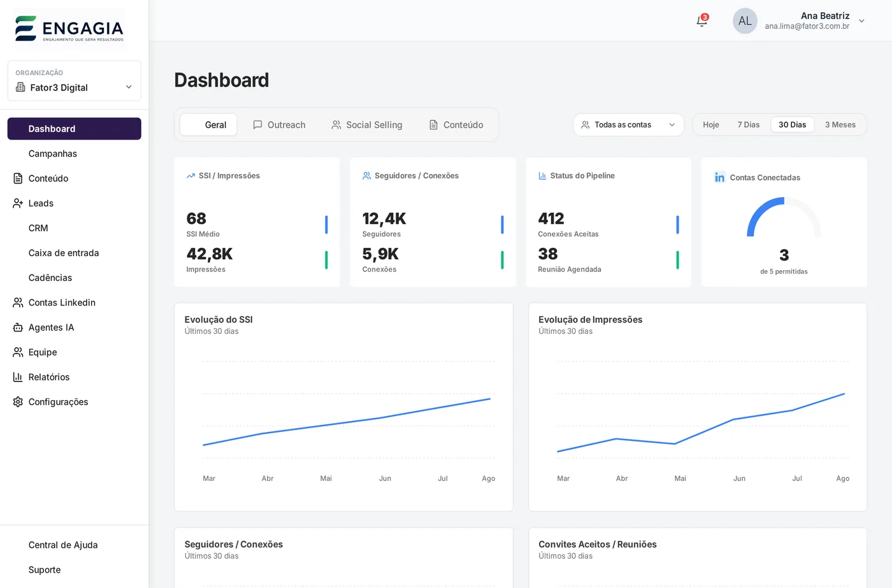Screen dimensions: 892x588
Task: Navigate to Cadências
Action: click(74, 278)
